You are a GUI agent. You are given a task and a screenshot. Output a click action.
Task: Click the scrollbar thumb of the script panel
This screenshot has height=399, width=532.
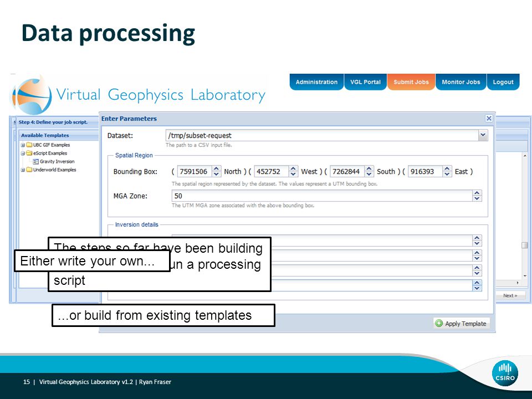pyautogui.click(x=525, y=245)
